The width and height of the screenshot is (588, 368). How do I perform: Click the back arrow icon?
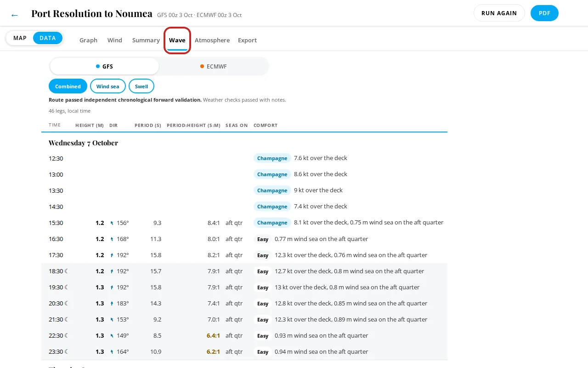tap(14, 15)
